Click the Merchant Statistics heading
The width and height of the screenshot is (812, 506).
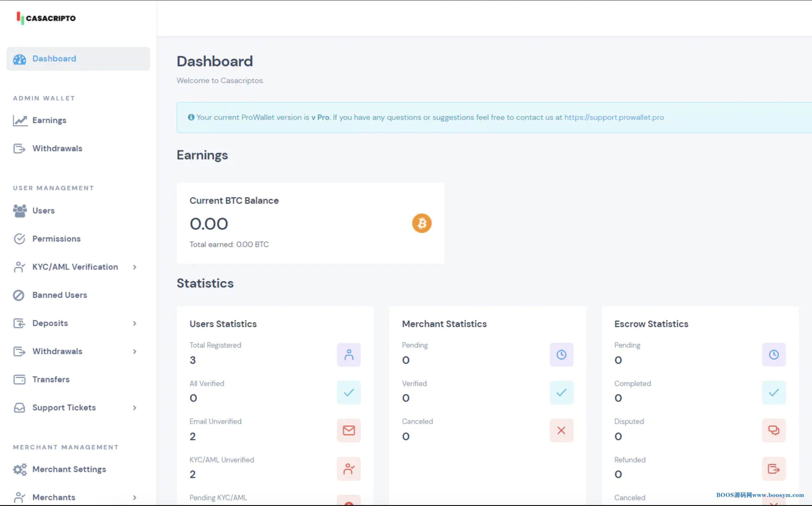[444, 324]
